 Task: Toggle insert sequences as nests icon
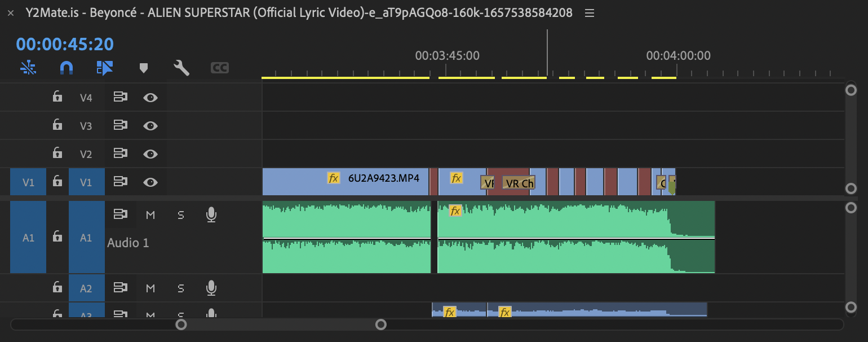click(x=28, y=68)
